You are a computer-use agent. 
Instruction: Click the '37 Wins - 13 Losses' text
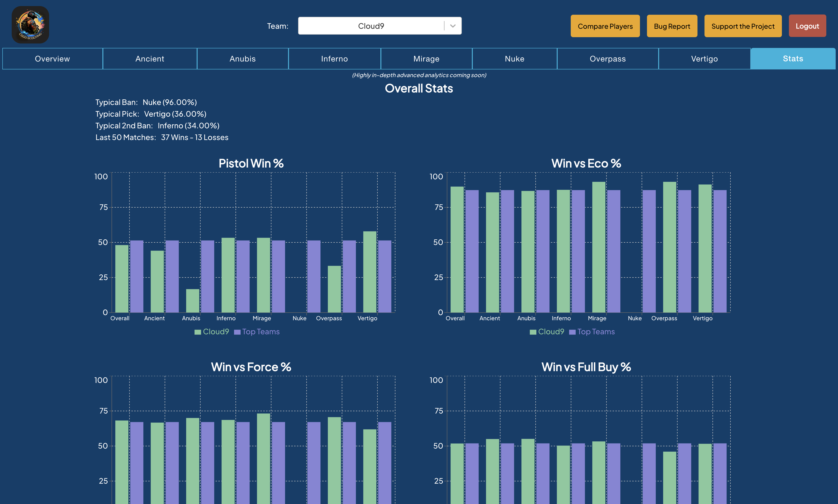coord(195,137)
